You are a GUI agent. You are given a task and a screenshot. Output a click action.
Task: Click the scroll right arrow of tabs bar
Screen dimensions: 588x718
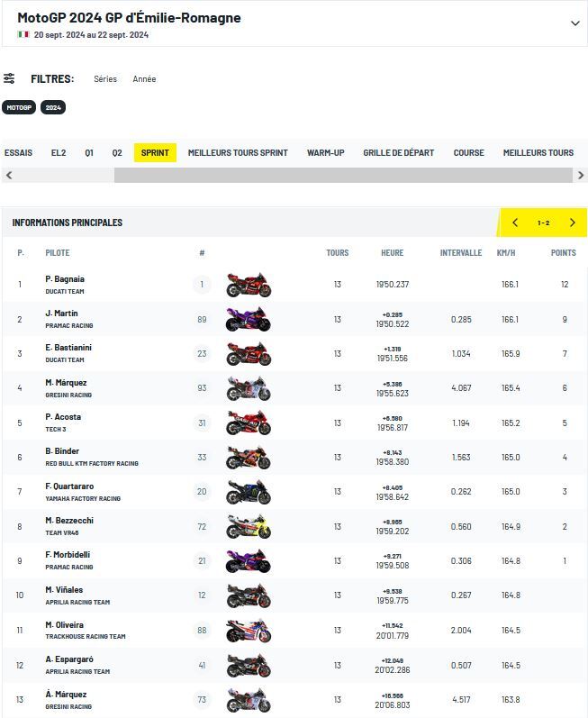[x=581, y=175]
